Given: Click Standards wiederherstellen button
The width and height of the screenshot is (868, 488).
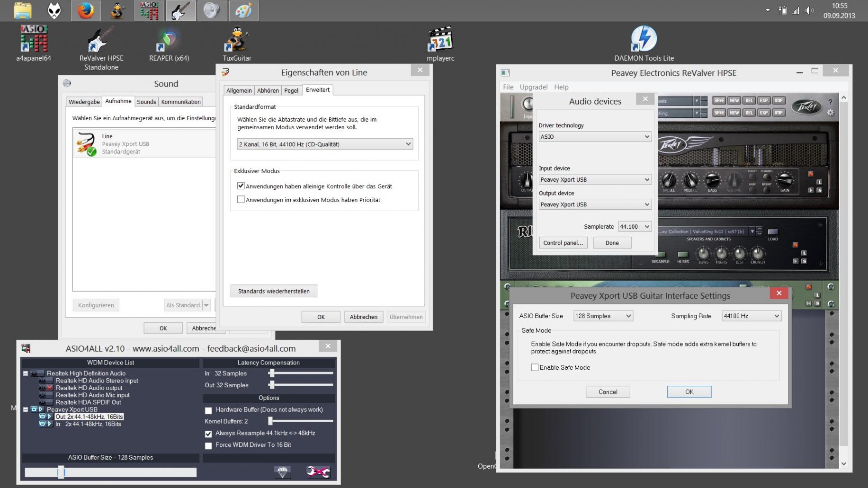Looking at the screenshot, I should [x=274, y=291].
